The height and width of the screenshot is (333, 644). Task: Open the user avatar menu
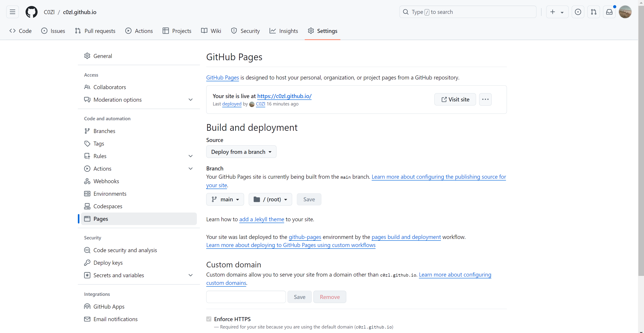point(625,12)
